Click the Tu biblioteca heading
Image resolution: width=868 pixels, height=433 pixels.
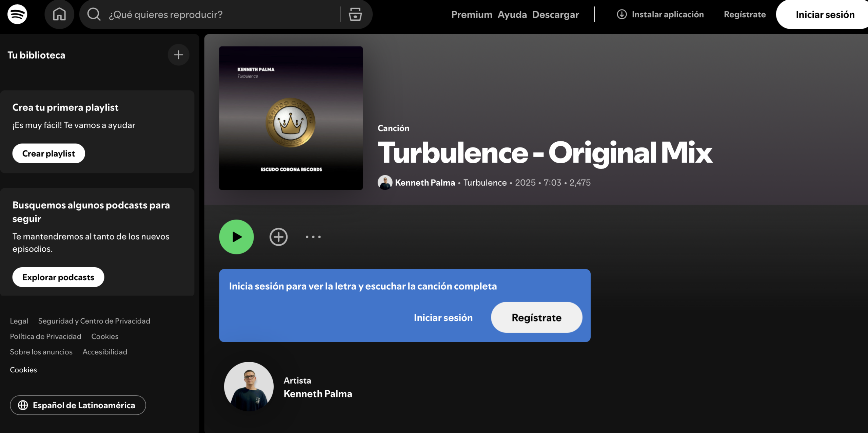(x=36, y=55)
